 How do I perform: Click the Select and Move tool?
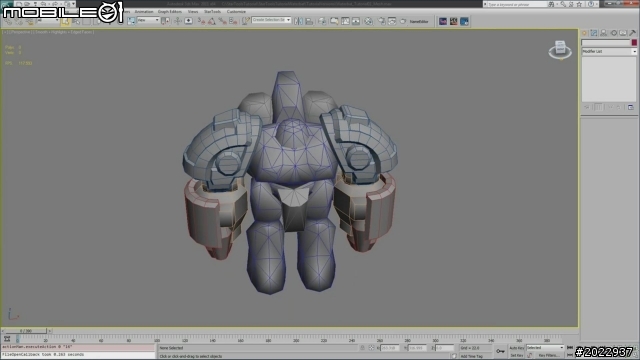108,21
